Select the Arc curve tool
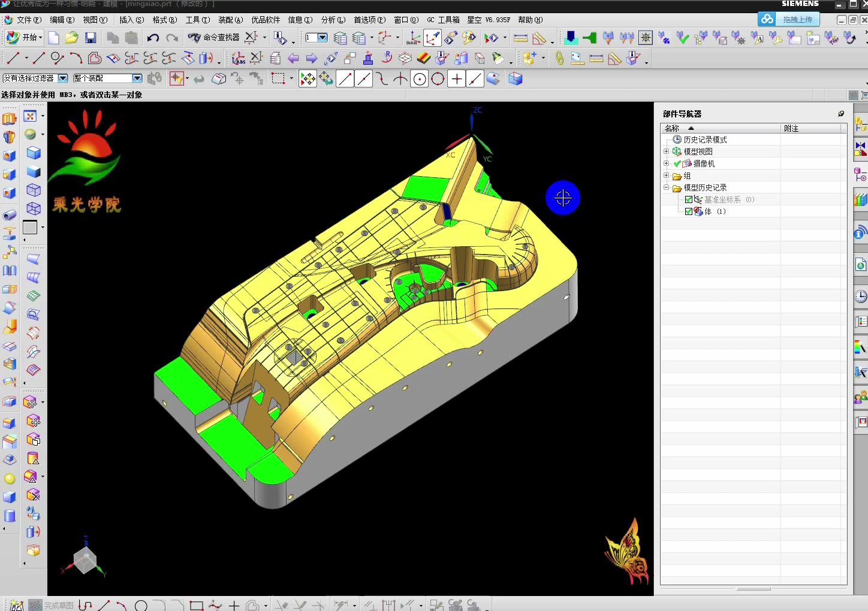 [76, 58]
